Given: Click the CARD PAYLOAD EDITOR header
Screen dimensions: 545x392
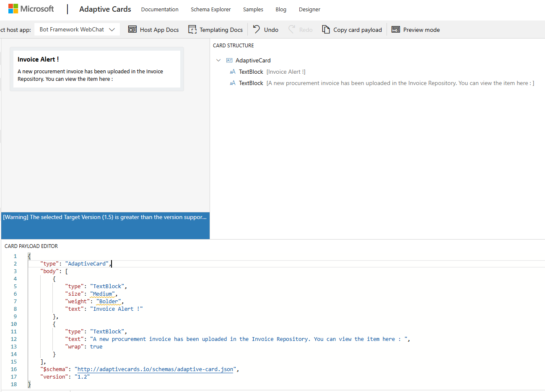Looking at the screenshot, I should 31,246.
